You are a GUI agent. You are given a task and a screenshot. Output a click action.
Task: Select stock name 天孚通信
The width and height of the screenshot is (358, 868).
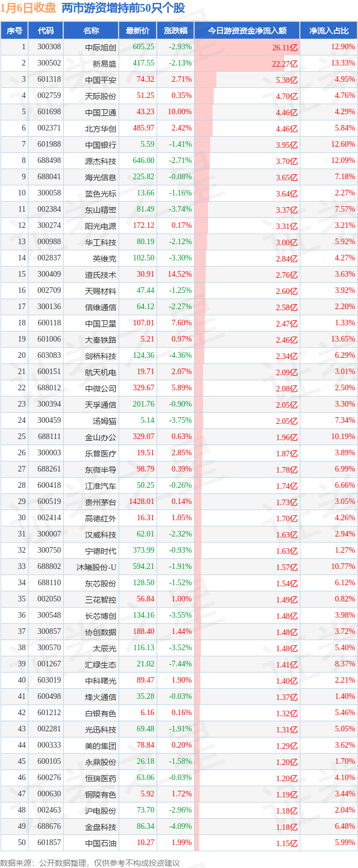pyautogui.click(x=101, y=404)
